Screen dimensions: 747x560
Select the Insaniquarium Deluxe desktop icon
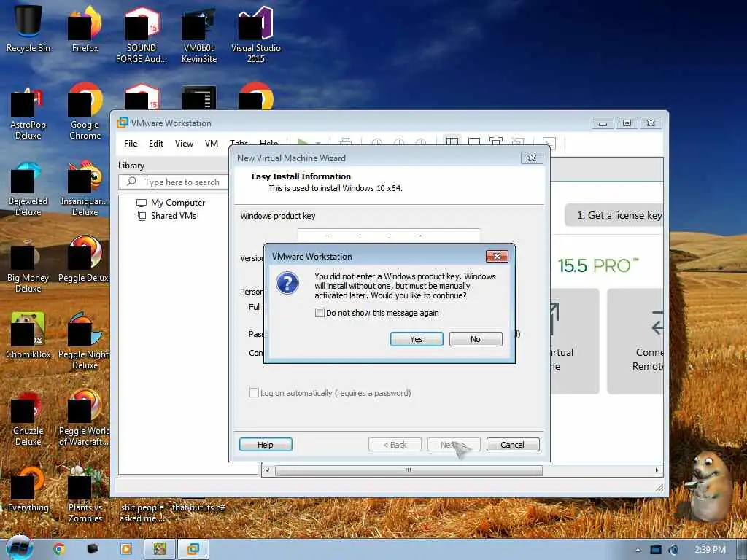pyautogui.click(x=85, y=188)
